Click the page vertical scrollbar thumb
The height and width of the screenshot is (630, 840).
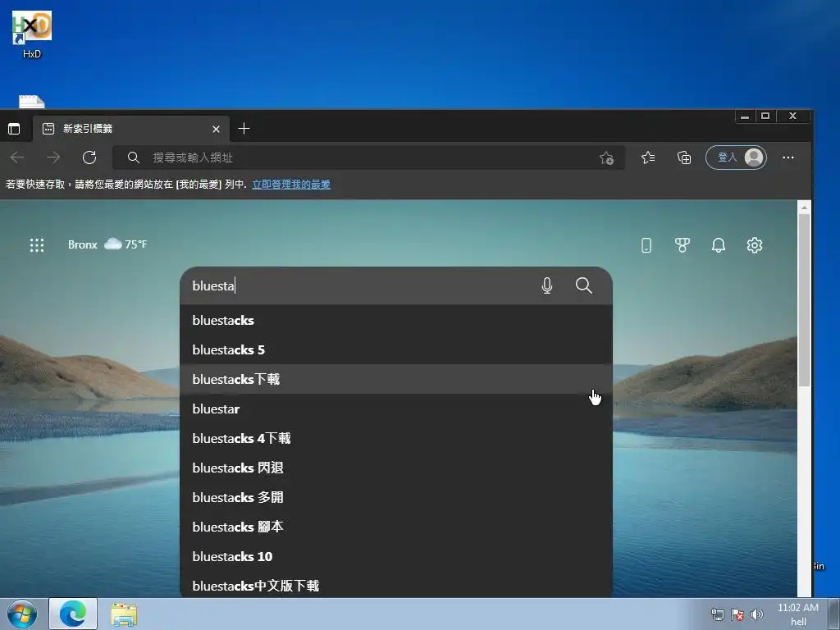[804, 300]
